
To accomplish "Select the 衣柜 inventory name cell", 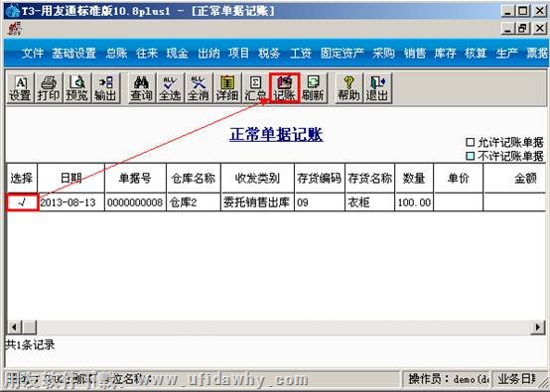I will point(370,202).
